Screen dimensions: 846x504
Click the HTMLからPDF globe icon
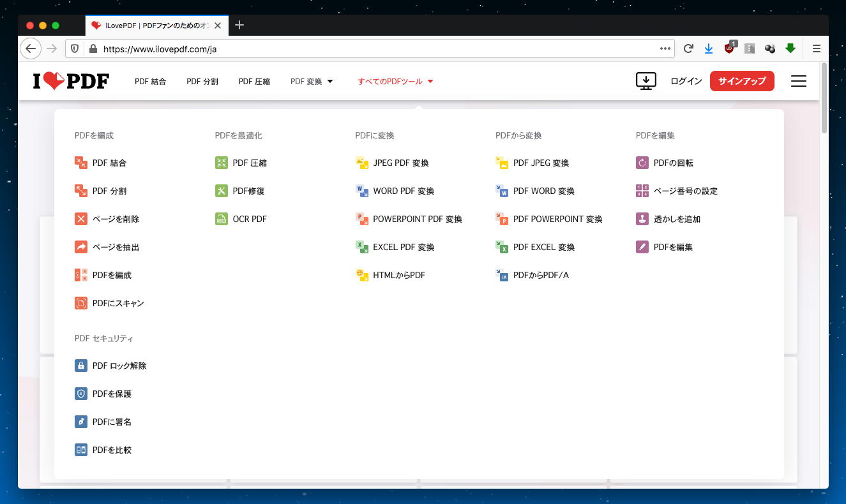362,275
